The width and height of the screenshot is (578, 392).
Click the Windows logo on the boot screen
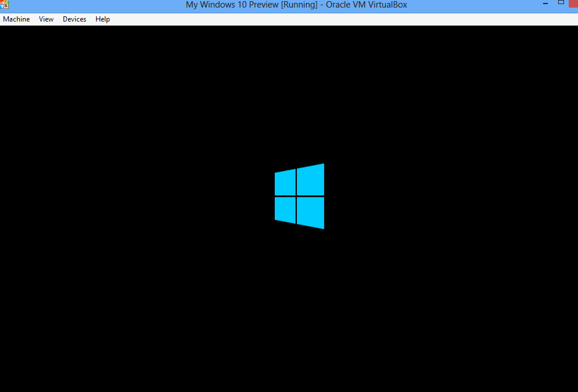click(299, 196)
